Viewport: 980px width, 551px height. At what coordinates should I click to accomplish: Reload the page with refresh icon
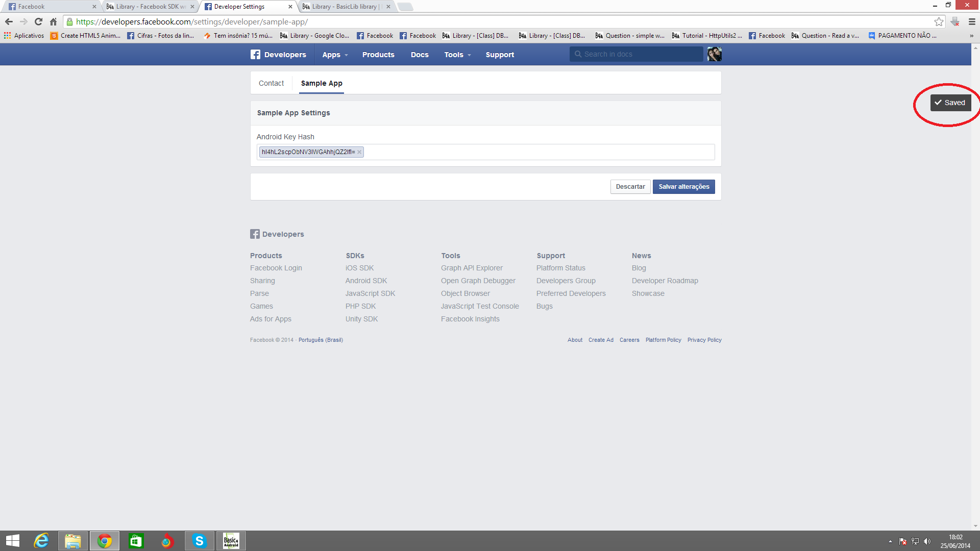(x=38, y=21)
